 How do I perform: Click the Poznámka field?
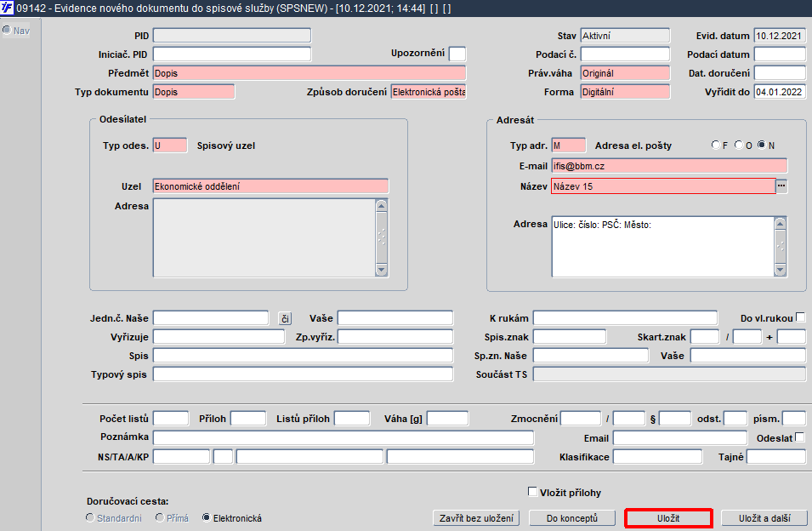344,437
